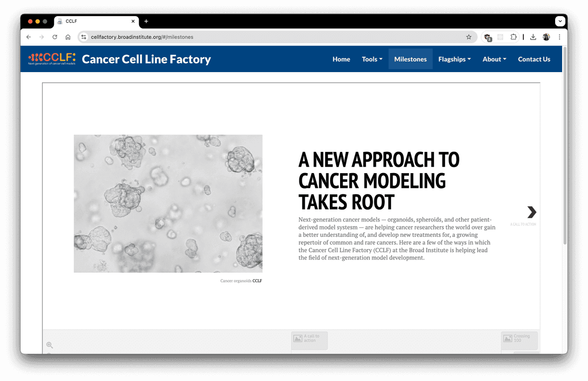Image resolution: width=588 pixels, height=381 pixels.
Task: Click the privacy badge showing 3 in the toolbar
Action: tap(488, 37)
